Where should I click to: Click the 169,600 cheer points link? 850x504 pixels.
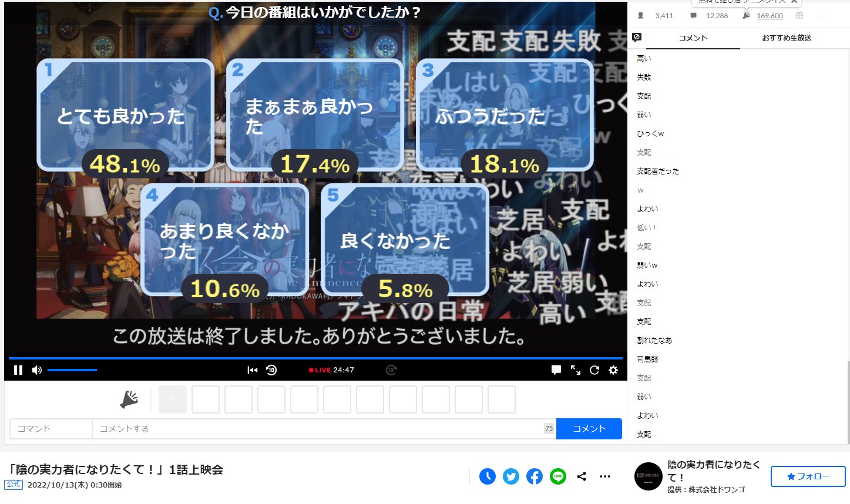pos(770,16)
